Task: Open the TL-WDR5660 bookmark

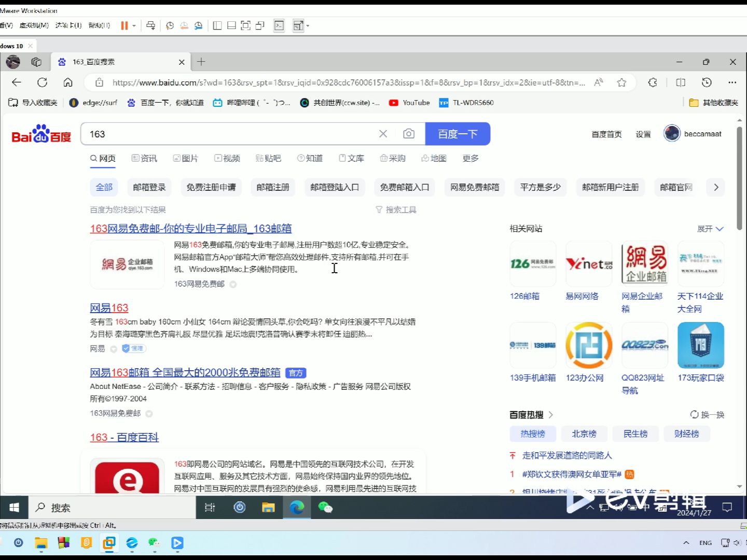Action: point(466,103)
